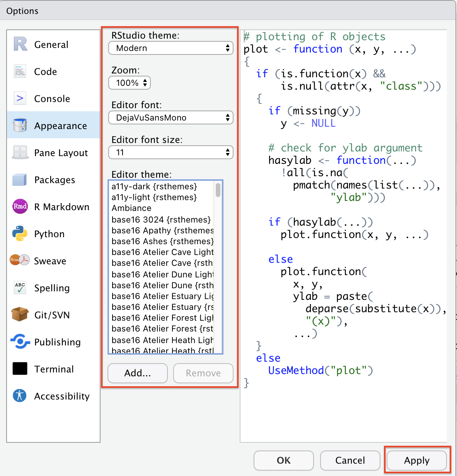Click the Publishing blue sync icon
Viewport: 457px width, 476px height.
(x=20, y=342)
